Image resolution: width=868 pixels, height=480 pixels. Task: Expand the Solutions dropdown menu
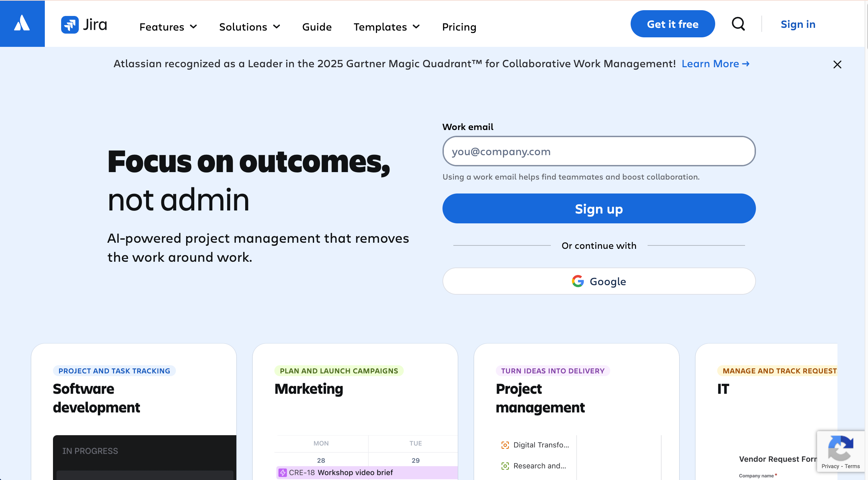(x=249, y=27)
